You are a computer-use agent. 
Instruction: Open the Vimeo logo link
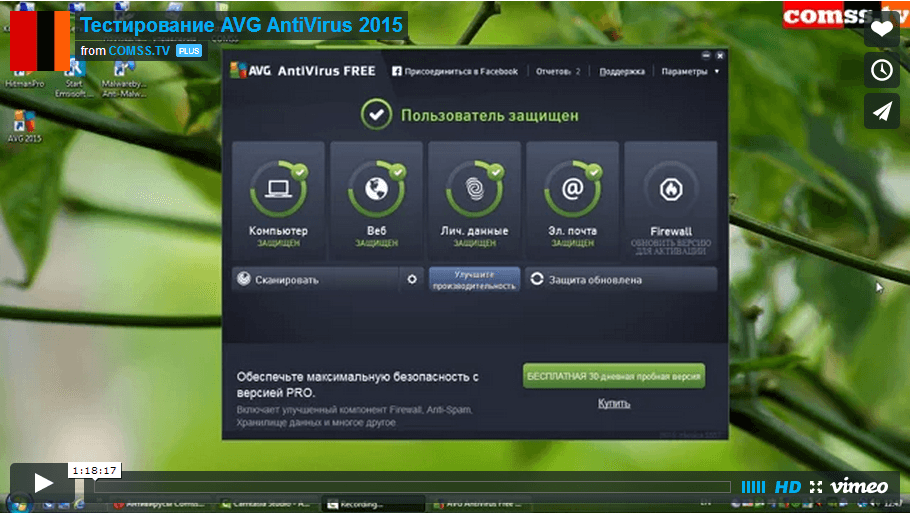(859, 486)
